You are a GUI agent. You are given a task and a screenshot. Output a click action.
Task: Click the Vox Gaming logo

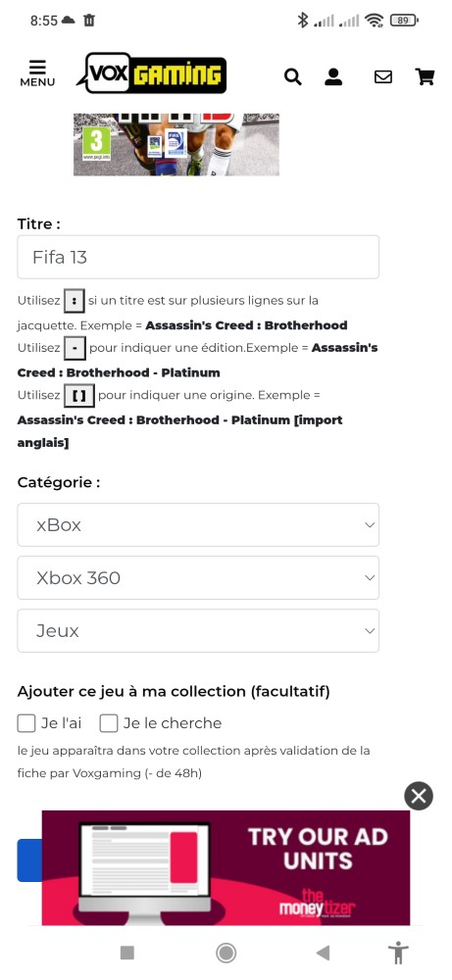pyautogui.click(x=151, y=73)
